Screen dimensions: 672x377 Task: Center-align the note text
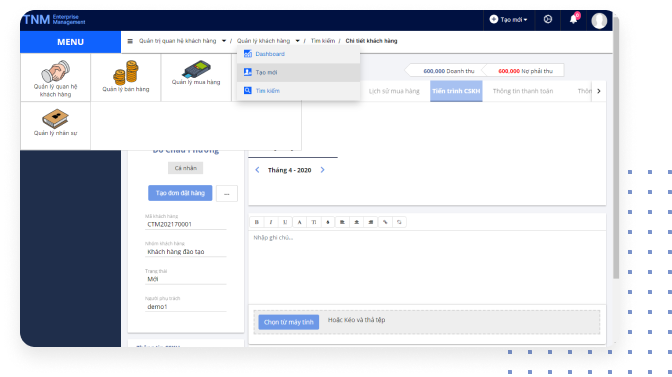(x=357, y=222)
